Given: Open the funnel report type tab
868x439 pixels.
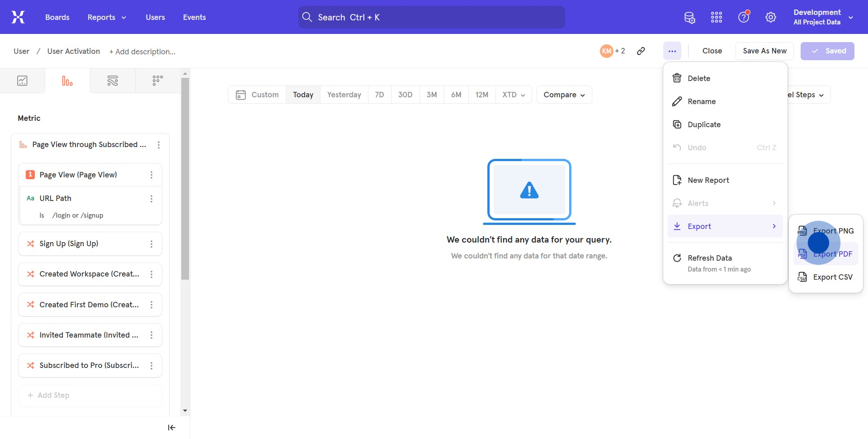Looking at the screenshot, I should coord(67,81).
